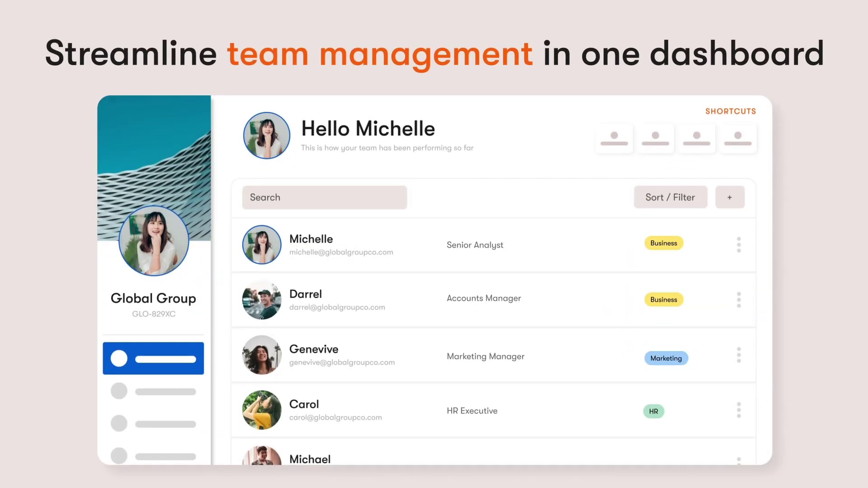This screenshot has width=868, height=488.
Task: Click the Global Group company name
Action: click(x=153, y=298)
